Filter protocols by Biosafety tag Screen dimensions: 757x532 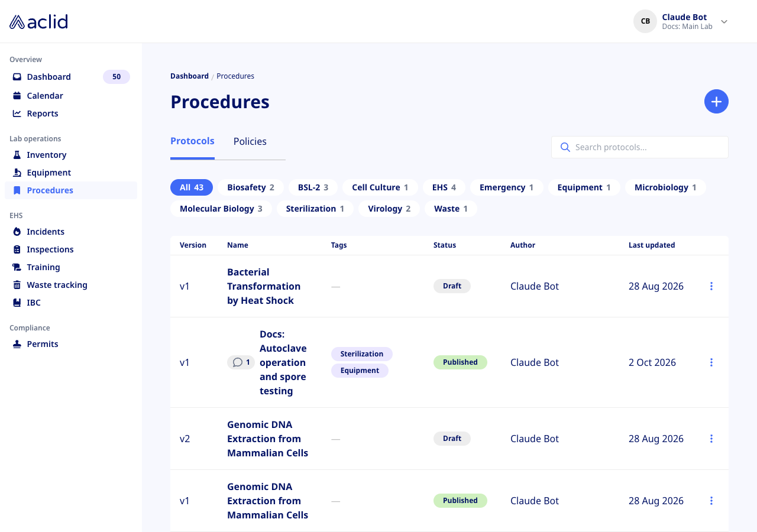(x=251, y=187)
